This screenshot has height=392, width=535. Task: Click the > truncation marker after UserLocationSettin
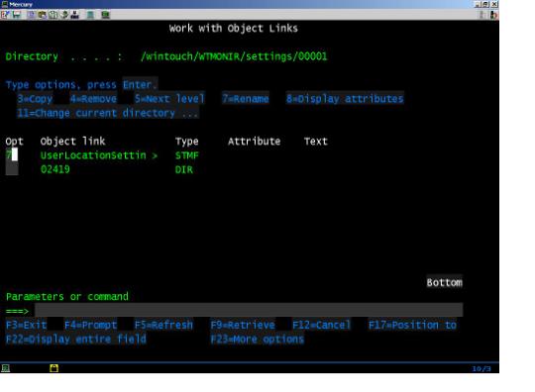tap(155, 155)
